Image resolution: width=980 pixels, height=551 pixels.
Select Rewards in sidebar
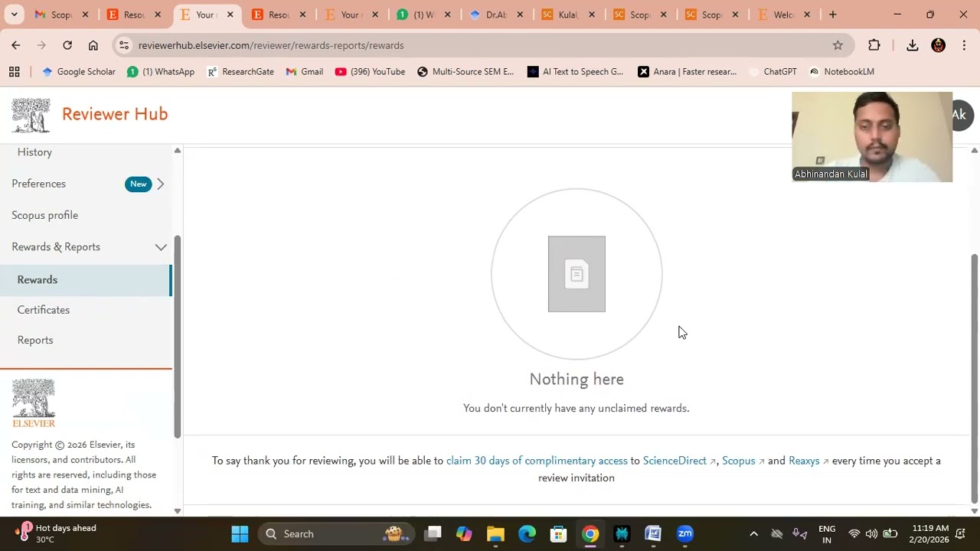(x=85, y=280)
